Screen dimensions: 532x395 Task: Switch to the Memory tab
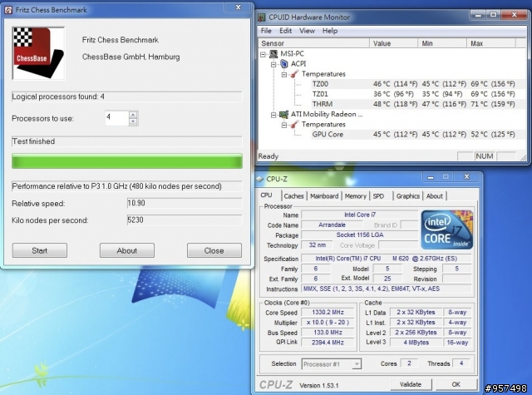(x=355, y=196)
